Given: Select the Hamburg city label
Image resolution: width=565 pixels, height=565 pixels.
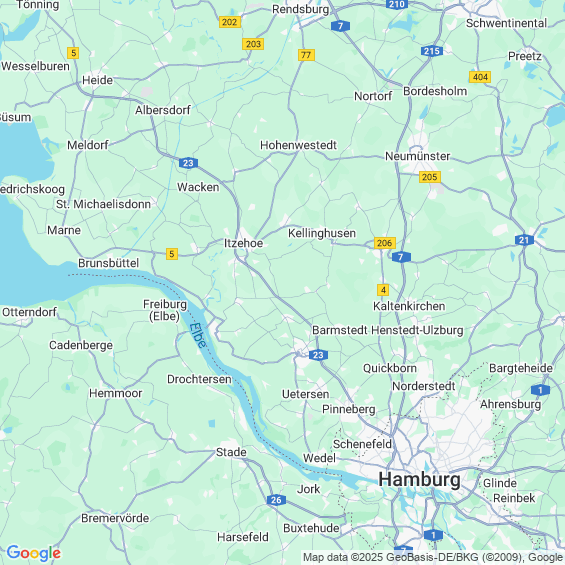Looking at the screenshot, I should click(419, 480).
